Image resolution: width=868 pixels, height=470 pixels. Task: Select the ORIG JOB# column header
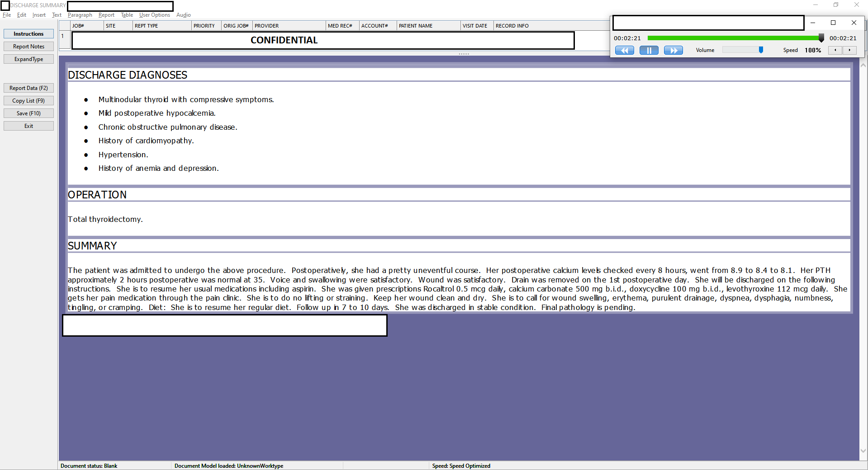(x=237, y=26)
